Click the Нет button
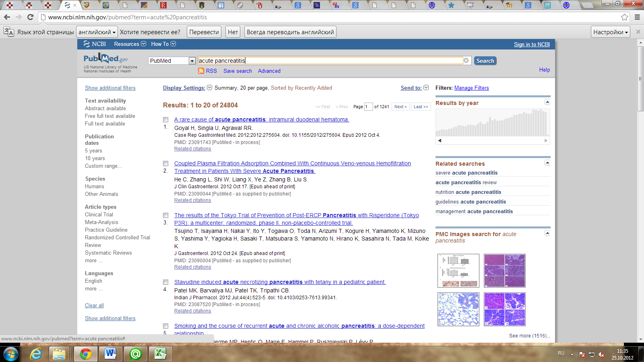The image size is (644, 362). (233, 32)
